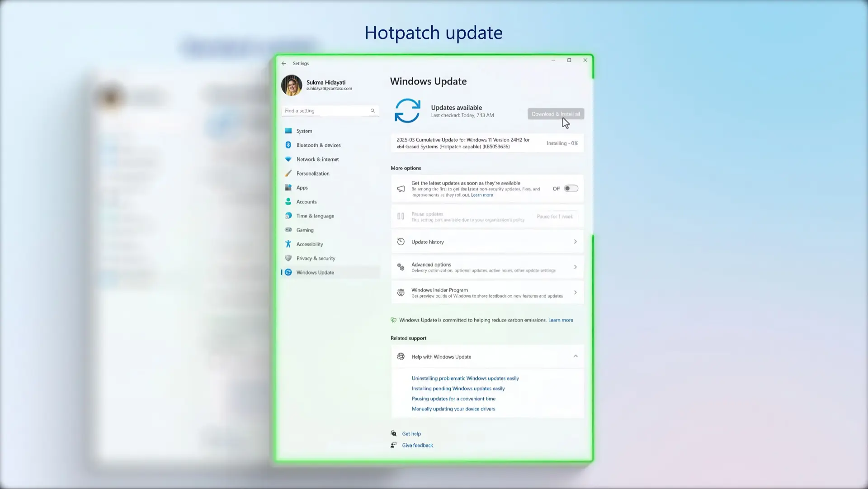This screenshot has height=489, width=868.
Task: Maximize the Settings window
Action: 569,60
